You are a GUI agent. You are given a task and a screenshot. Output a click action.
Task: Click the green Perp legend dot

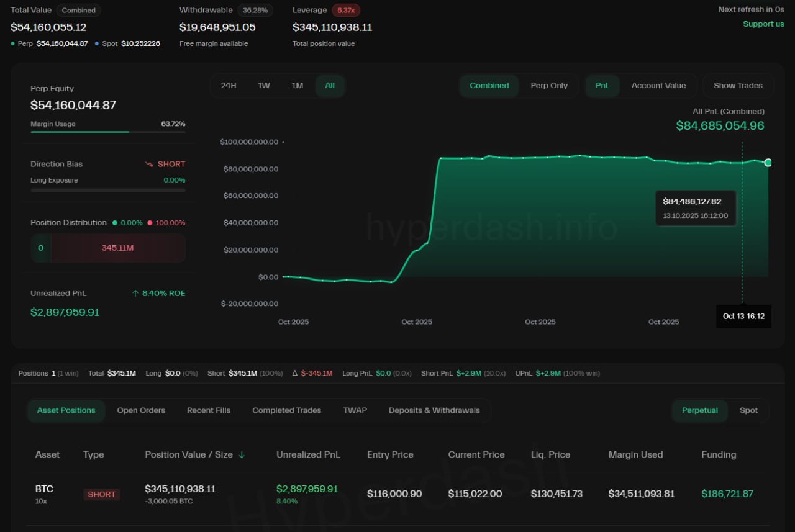[x=13, y=43]
